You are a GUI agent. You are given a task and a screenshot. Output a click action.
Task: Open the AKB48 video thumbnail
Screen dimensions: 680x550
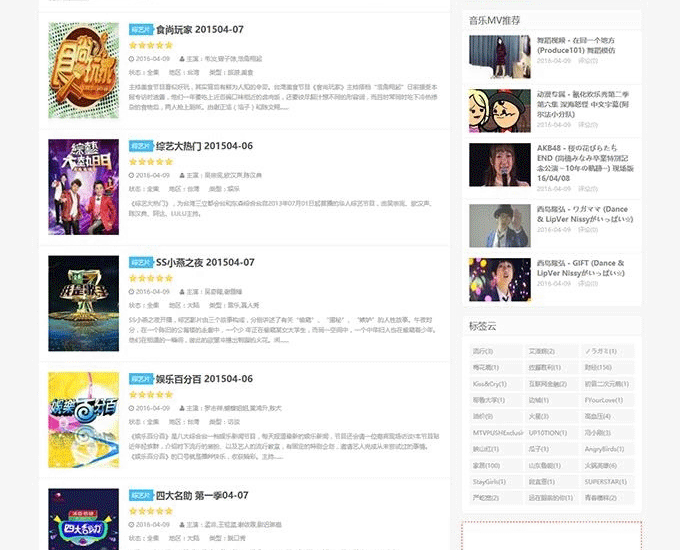(x=500, y=165)
